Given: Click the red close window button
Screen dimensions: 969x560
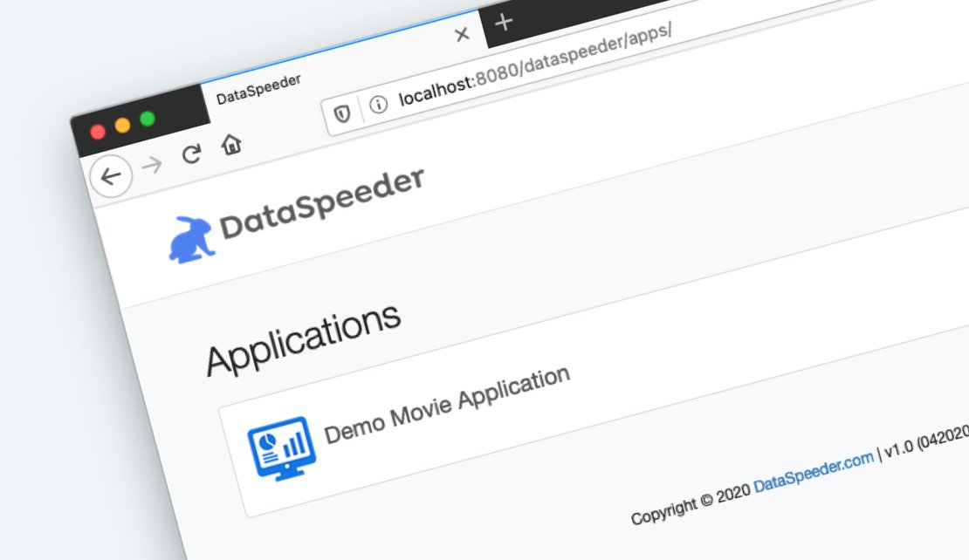Looking at the screenshot, I should (98, 132).
